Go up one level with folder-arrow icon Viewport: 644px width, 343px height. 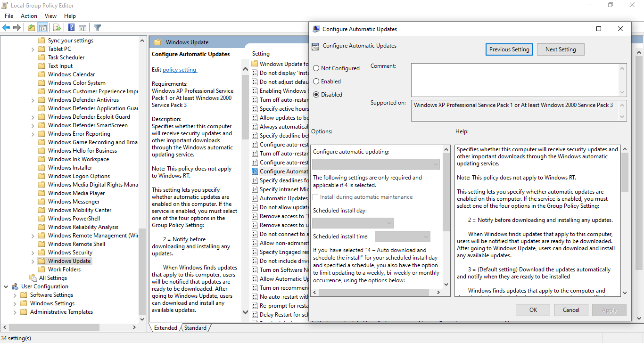(31, 28)
